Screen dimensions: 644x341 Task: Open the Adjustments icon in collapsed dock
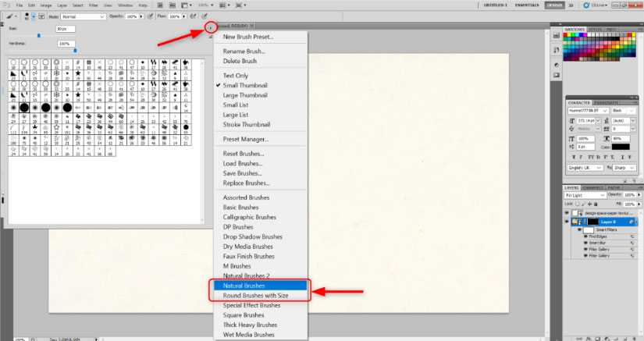click(556, 65)
